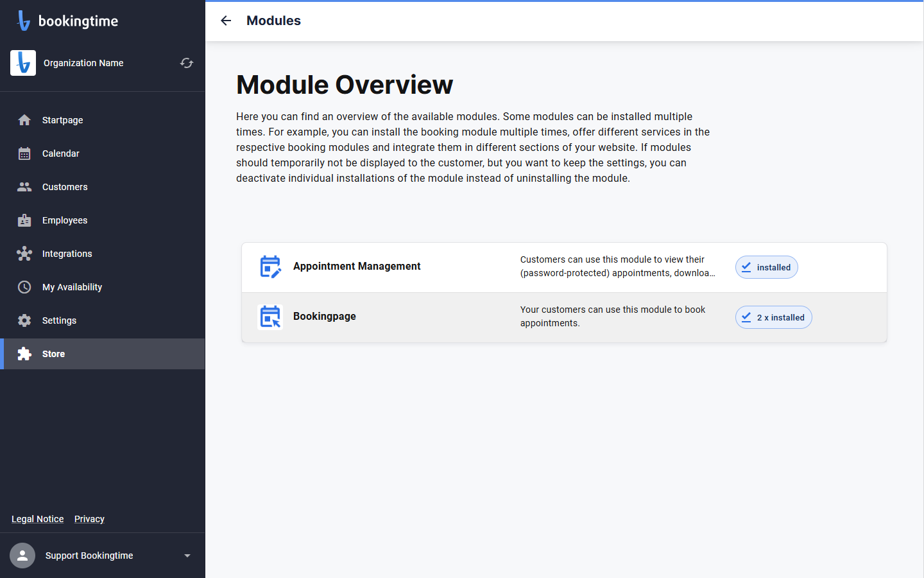Click the Store puzzle piece icon
This screenshot has height=578, width=924.
coord(24,354)
